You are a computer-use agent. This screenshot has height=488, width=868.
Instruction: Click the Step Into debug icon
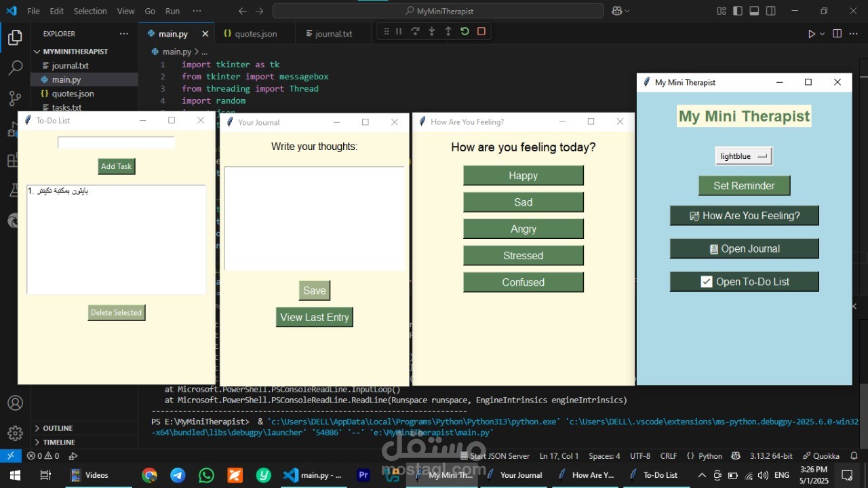pos(431,31)
